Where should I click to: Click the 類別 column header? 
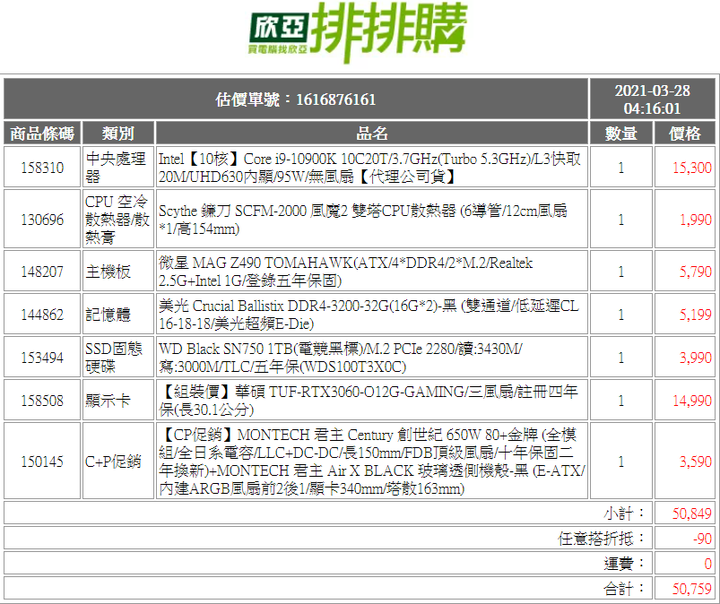[118, 133]
